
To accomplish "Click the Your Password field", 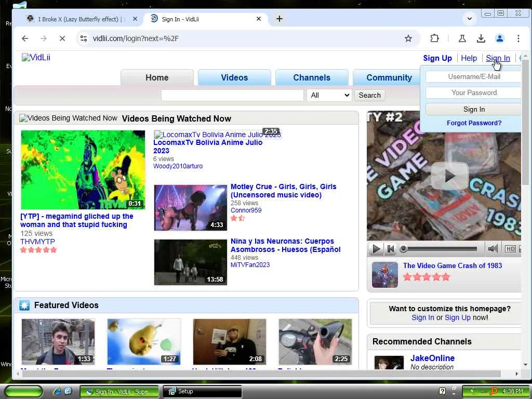I will [474, 92].
